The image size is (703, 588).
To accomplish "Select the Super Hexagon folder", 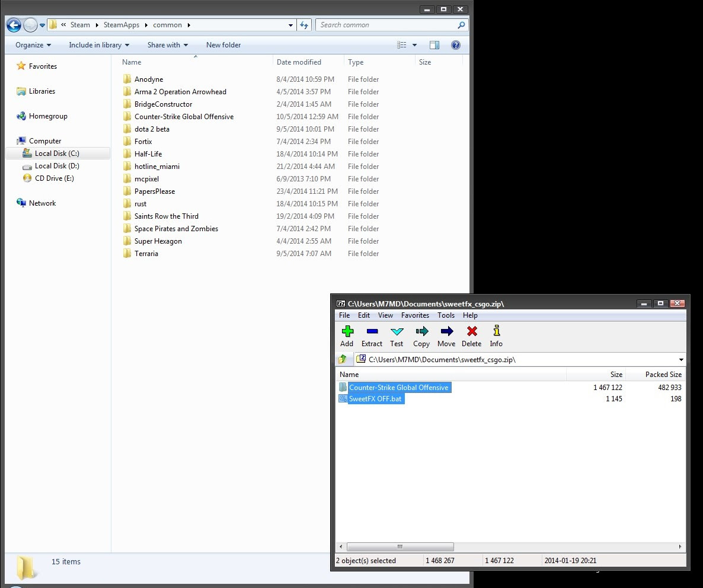I will (x=158, y=241).
